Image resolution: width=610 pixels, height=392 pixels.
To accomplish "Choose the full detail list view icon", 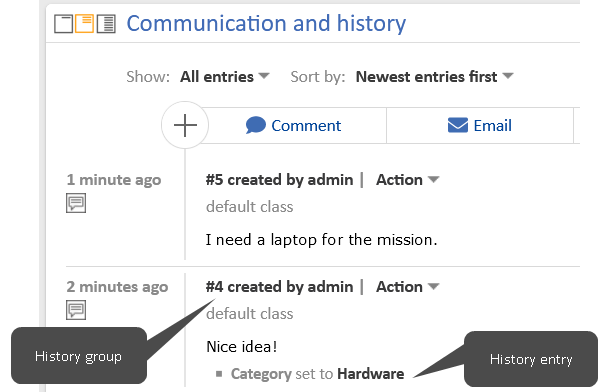I will [106, 24].
